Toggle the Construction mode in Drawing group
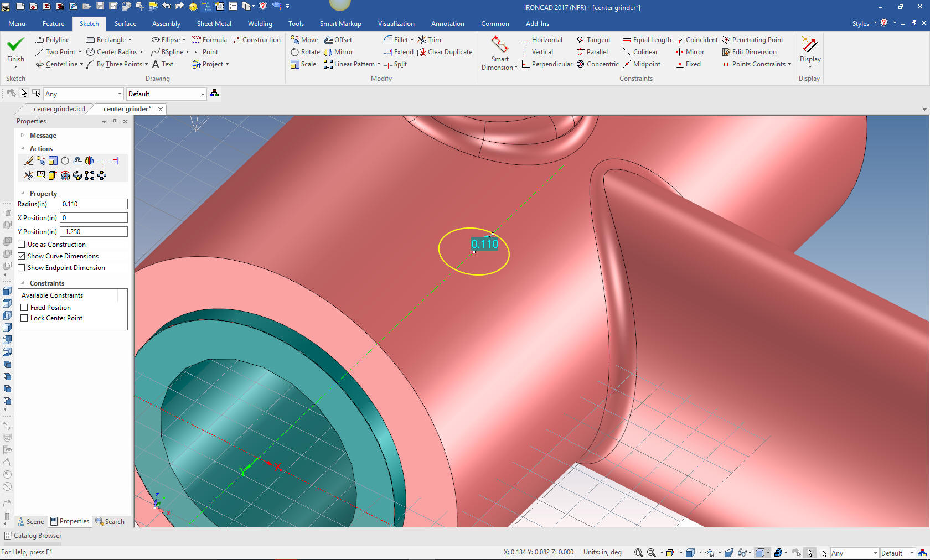This screenshot has height=560, width=930. 256,40
